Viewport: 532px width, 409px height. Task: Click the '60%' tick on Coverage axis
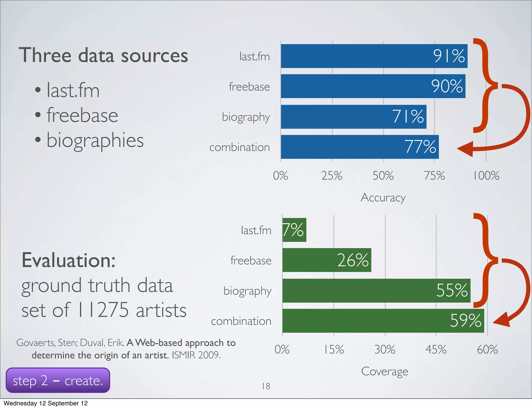487,350
